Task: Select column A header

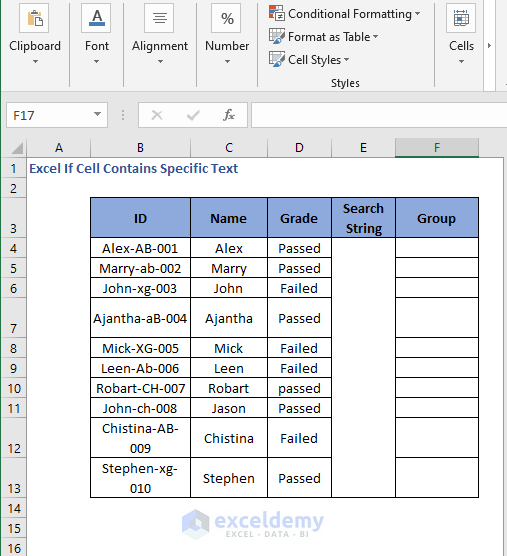Action: pos(58,148)
